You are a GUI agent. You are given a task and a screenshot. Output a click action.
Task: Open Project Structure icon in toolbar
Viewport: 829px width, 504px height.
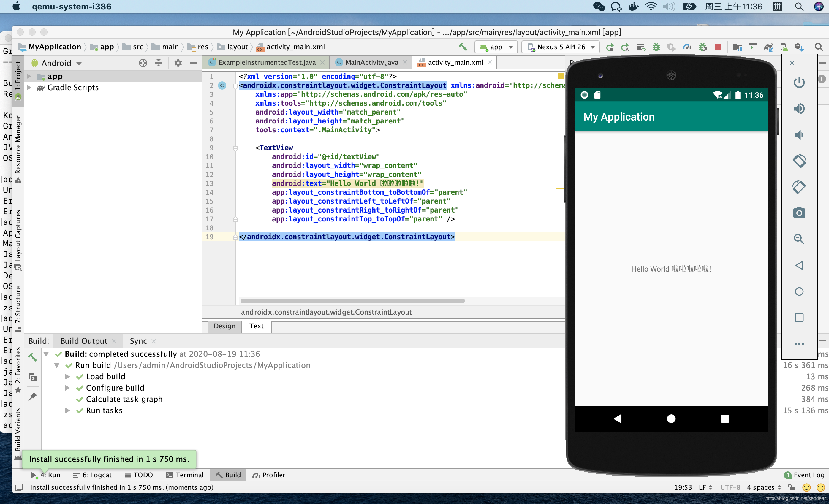737,47
